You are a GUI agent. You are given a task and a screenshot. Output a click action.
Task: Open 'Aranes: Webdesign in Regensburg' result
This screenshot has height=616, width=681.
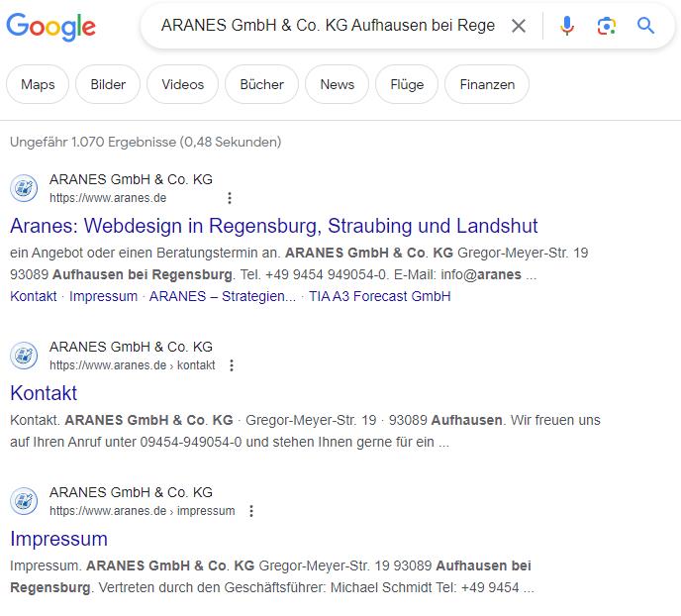pos(274,225)
